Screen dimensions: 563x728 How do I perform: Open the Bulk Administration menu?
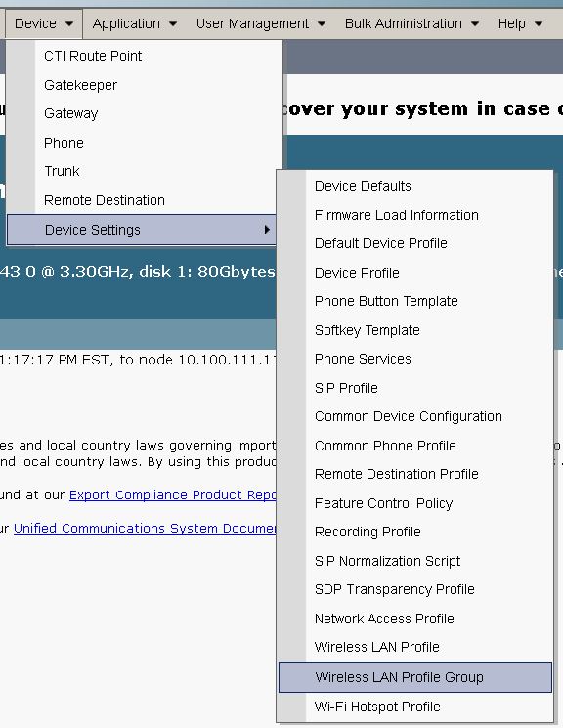[x=411, y=23]
